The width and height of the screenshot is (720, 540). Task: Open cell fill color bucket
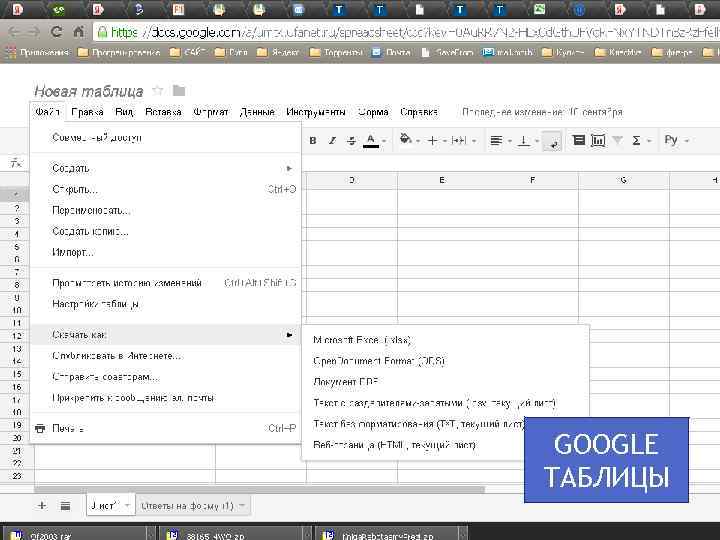pos(405,139)
